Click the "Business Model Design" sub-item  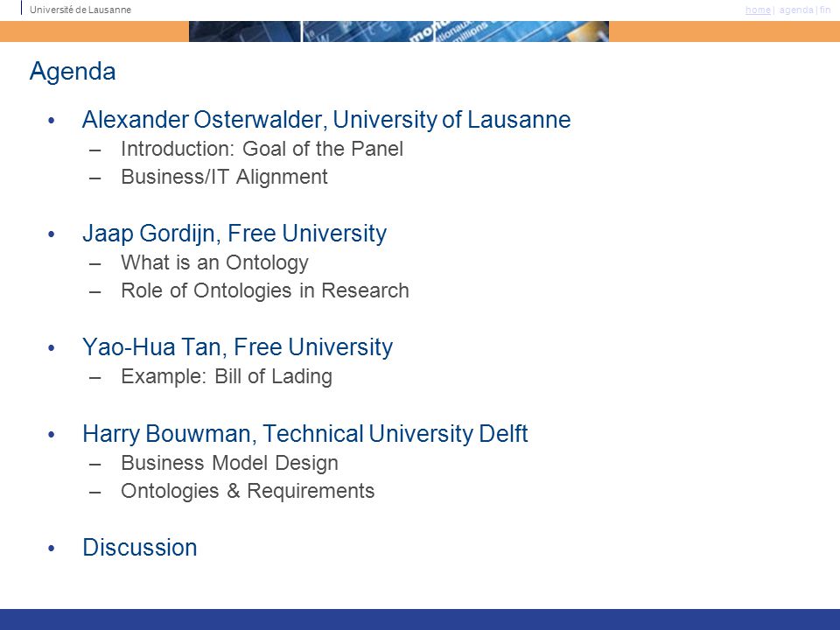[230, 463]
